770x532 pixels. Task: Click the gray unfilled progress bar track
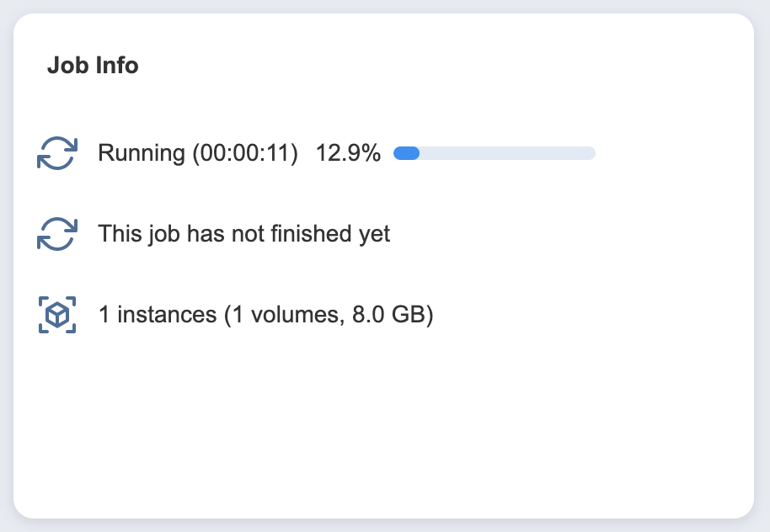(507, 153)
